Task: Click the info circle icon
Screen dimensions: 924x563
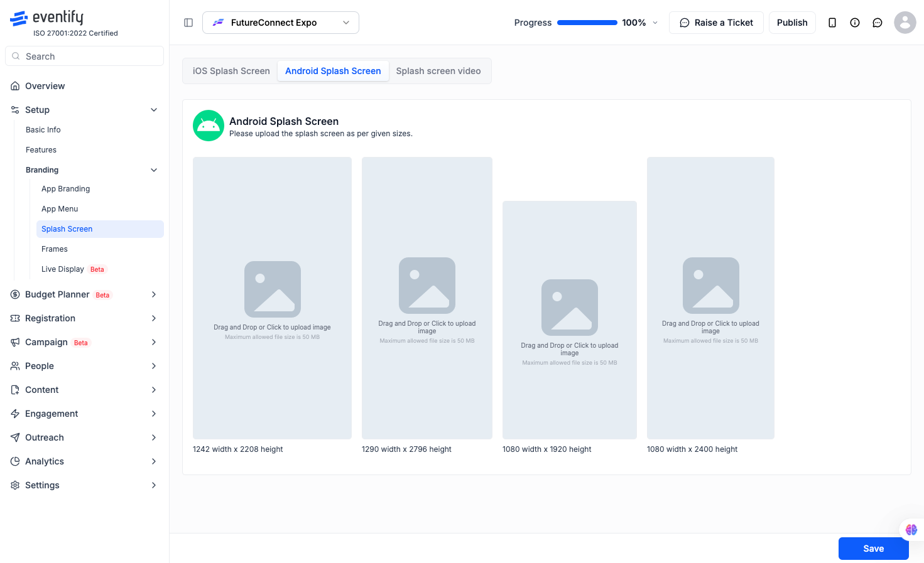Action: 855,23
